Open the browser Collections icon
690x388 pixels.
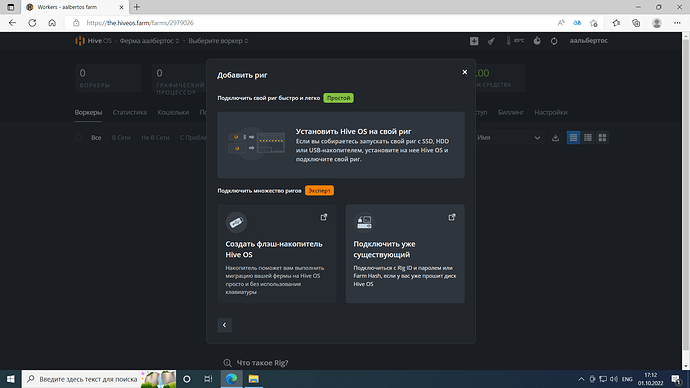pos(636,23)
